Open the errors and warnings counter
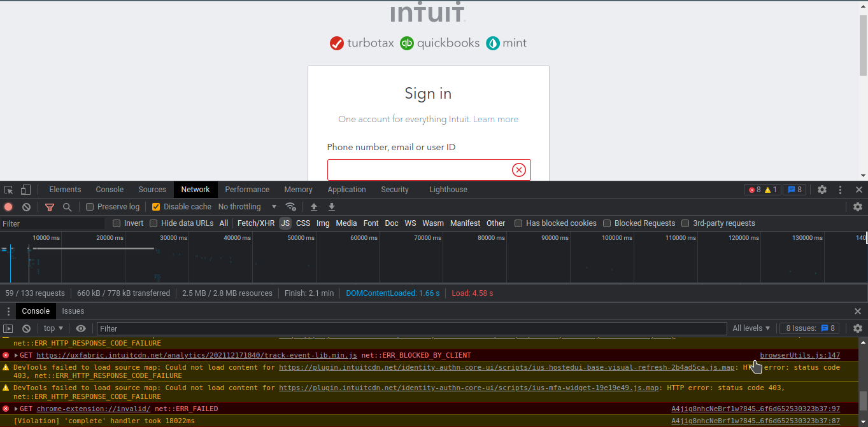Viewport: 868px width, 427px height. 762,190
